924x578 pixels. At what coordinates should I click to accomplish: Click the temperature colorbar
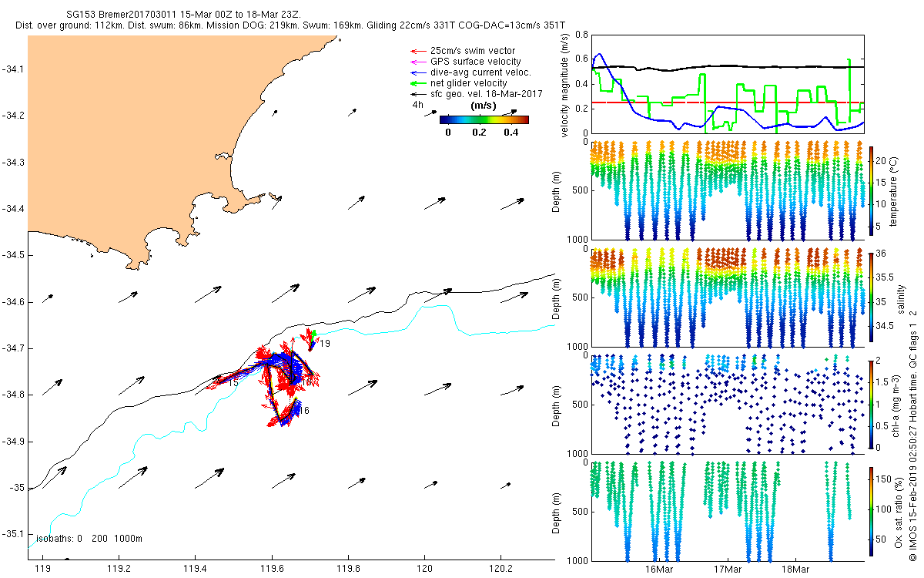tap(872, 190)
